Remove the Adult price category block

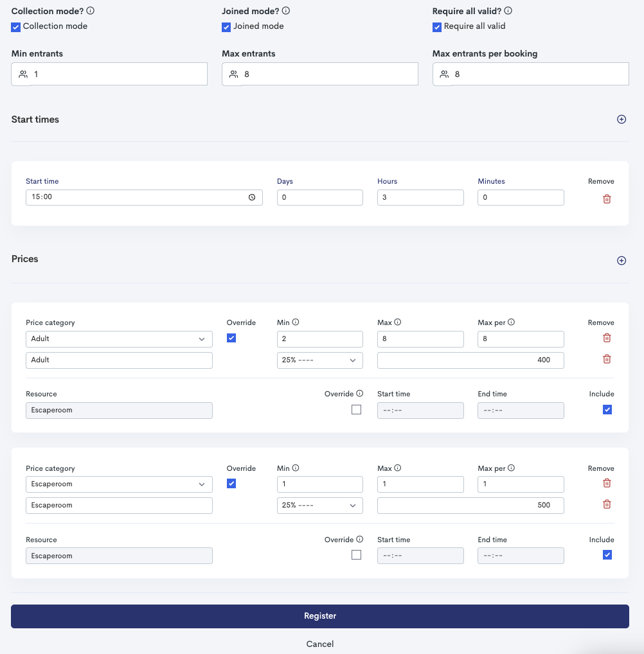pos(607,338)
